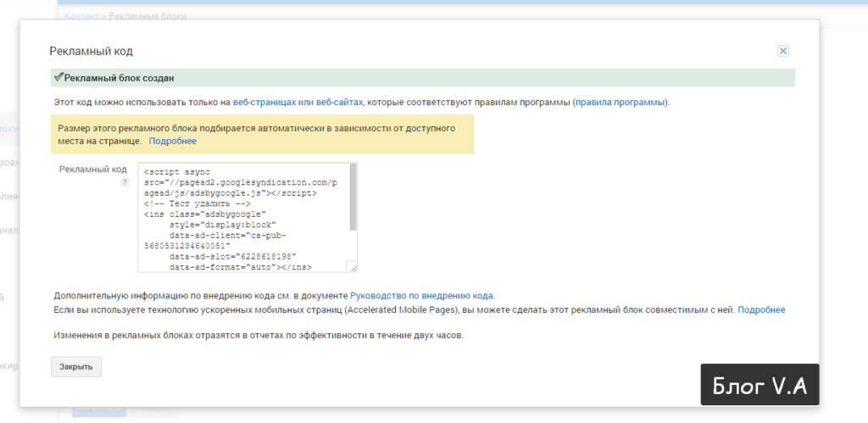Click Подробнее in the yellow notice
This screenshot has height=423, width=868.
point(172,142)
